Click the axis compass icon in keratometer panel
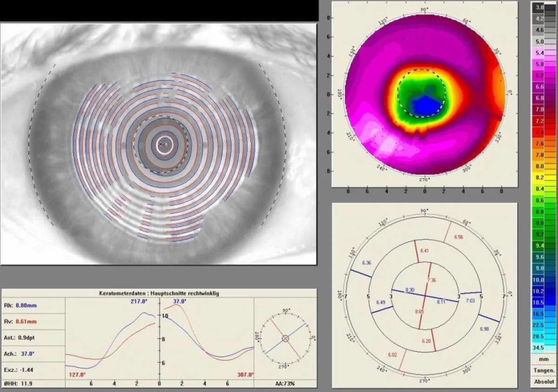The height and width of the screenshot is (392, 558). pyautogui.click(x=286, y=339)
